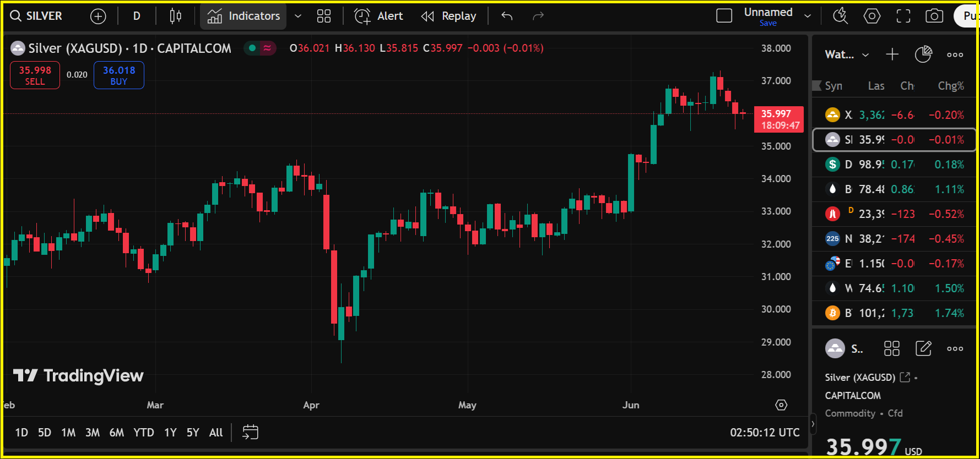
Task: Click the quick search lightning icon
Action: [840, 17]
